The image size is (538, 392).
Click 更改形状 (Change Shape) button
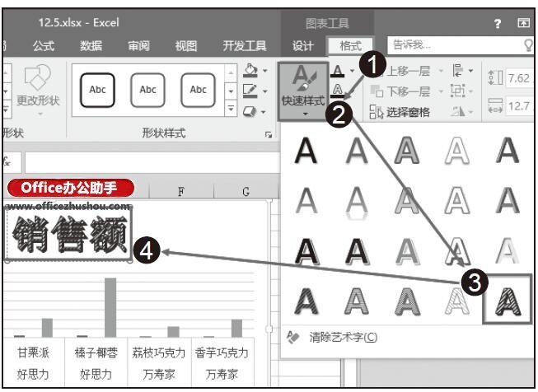(x=38, y=90)
